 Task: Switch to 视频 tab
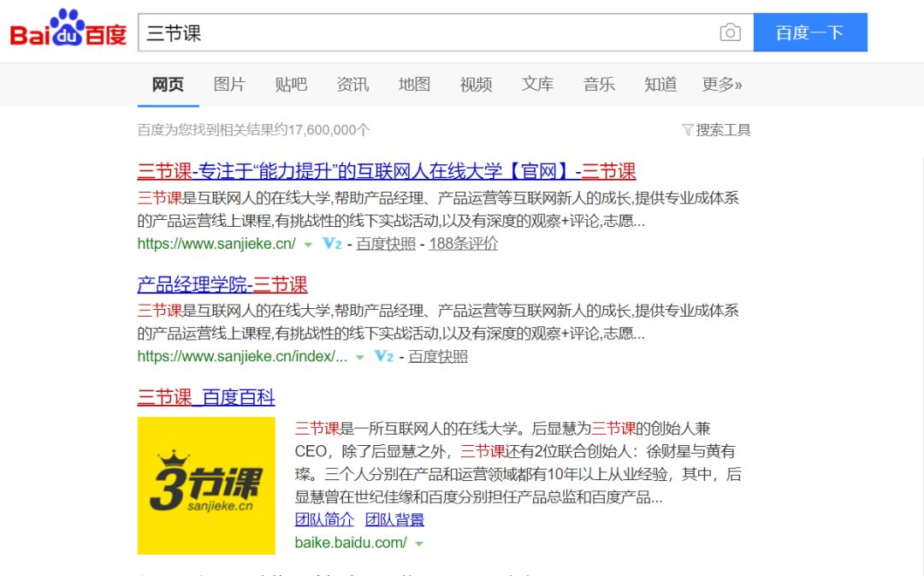tap(476, 85)
